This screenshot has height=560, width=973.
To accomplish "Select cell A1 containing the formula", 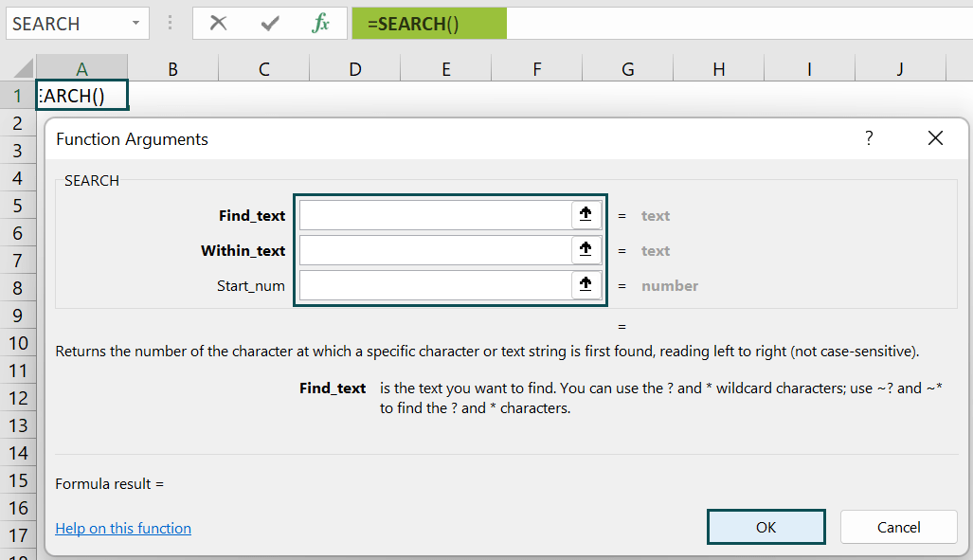I will tap(81, 95).
